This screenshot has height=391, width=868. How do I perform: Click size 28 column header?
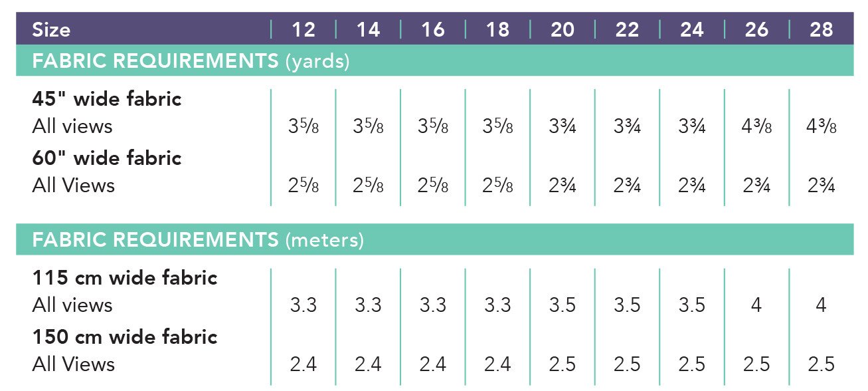point(822,30)
